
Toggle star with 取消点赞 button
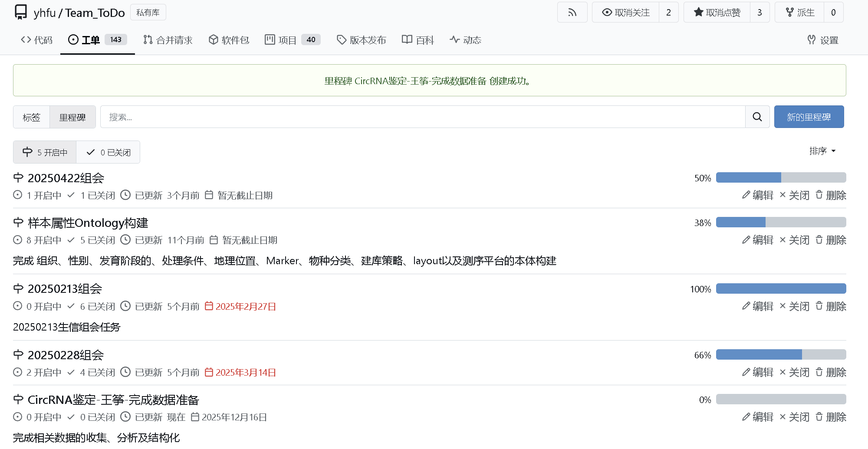click(717, 13)
